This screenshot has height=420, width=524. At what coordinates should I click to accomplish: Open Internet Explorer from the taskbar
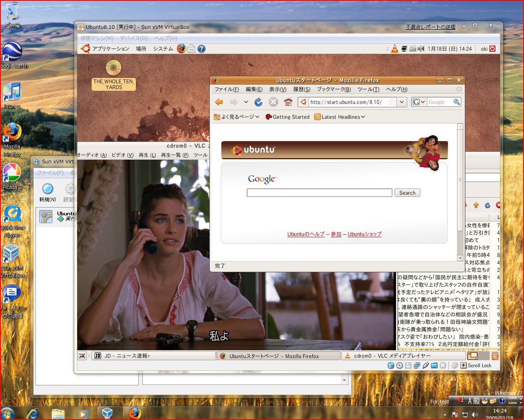point(32,413)
